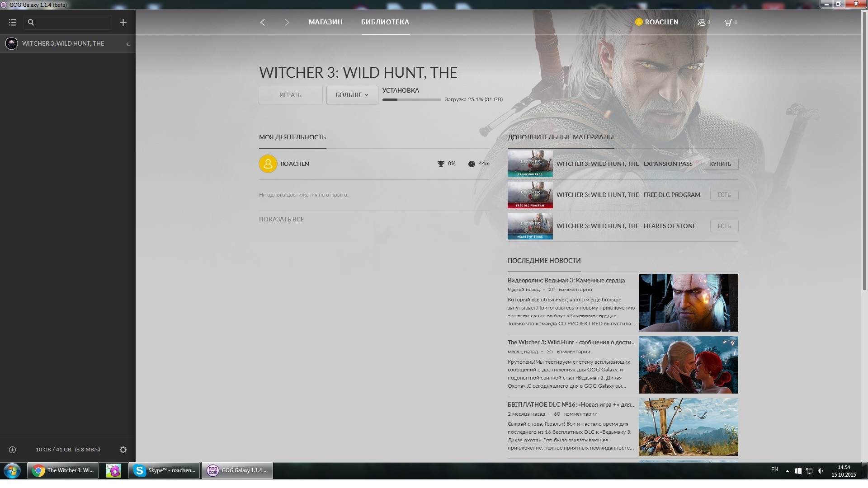The image size is (868, 488).
Task: Go forward using the right arrow
Action: tap(287, 22)
